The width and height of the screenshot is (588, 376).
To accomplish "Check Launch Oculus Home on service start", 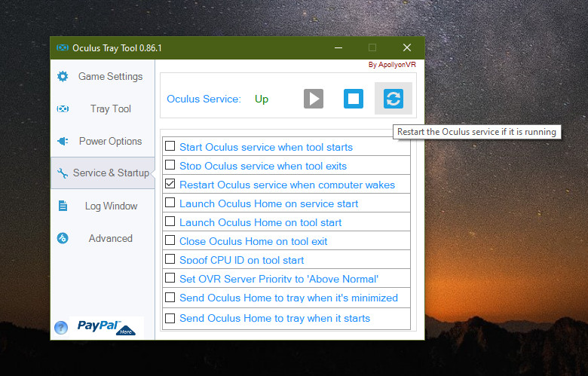I will pos(170,203).
